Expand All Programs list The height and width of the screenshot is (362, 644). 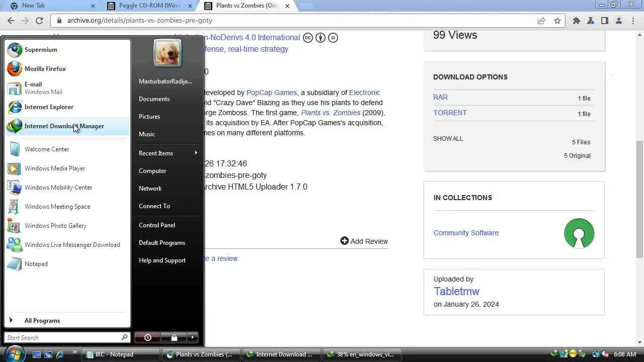(x=67, y=321)
